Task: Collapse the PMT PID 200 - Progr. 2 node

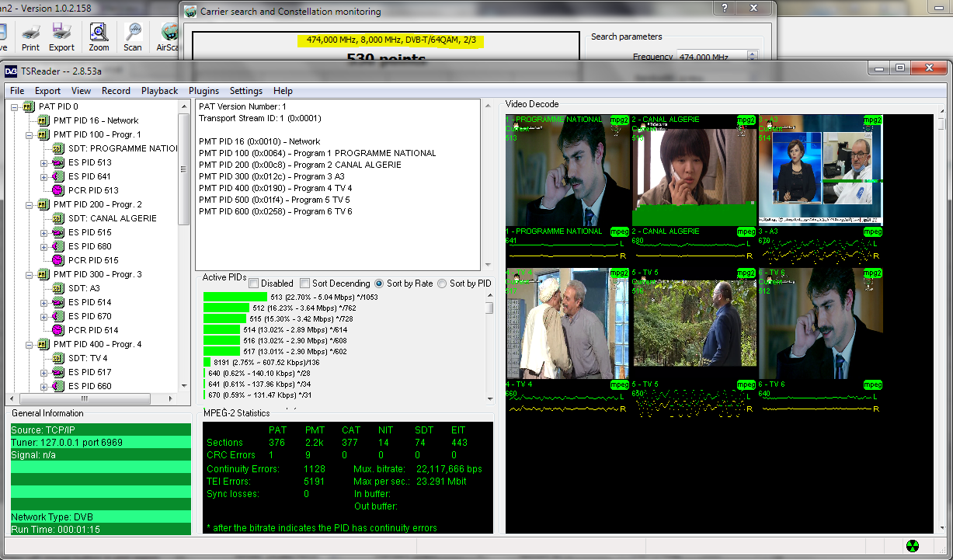Action: click(x=30, y=204)
